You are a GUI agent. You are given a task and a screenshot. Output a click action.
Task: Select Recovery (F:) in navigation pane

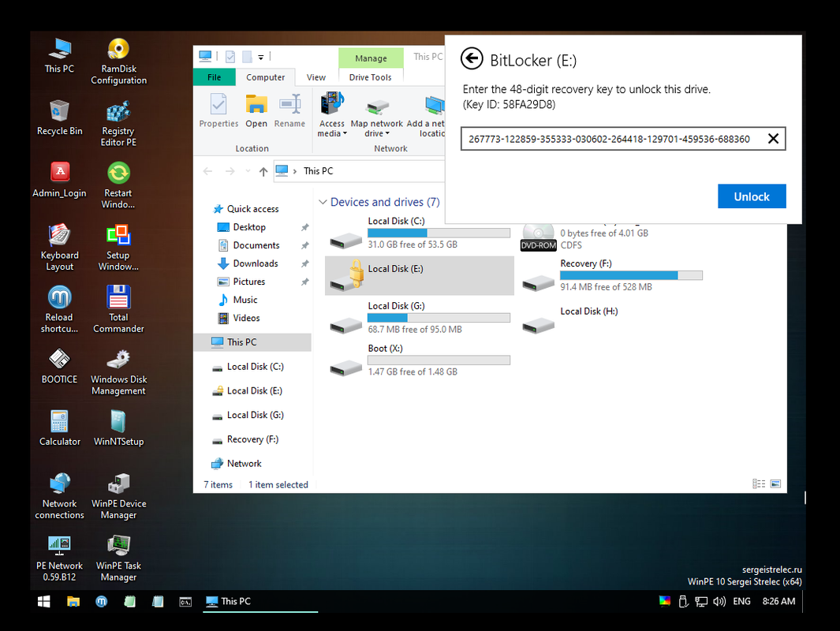[x=252, y=439]
